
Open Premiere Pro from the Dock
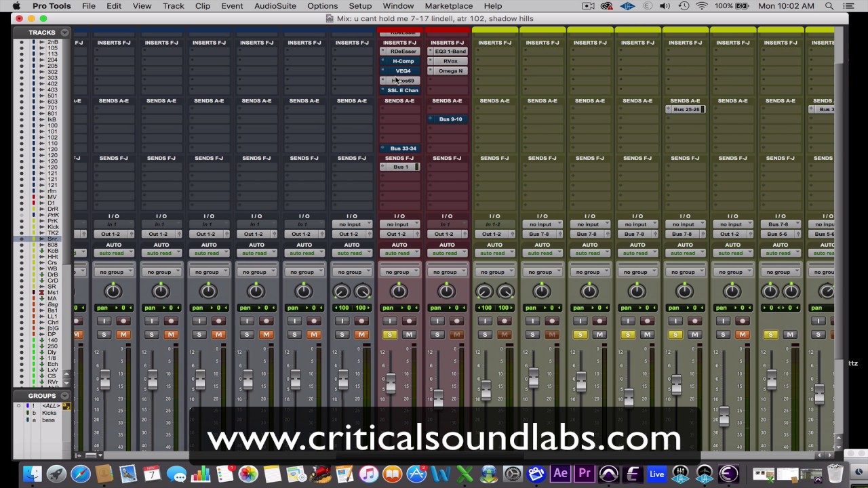click(584, 474)
